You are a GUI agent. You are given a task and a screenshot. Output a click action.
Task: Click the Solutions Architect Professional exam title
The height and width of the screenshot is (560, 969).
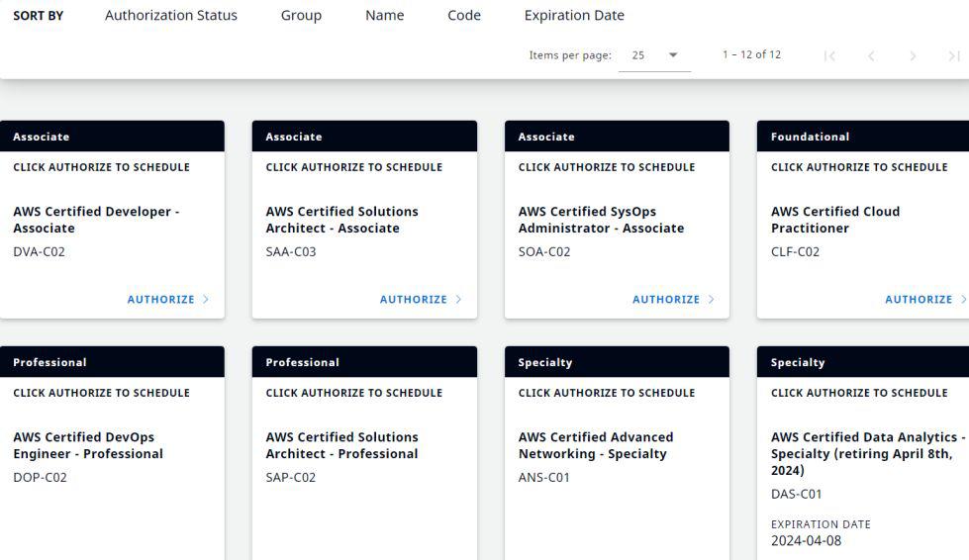point(341,445)
